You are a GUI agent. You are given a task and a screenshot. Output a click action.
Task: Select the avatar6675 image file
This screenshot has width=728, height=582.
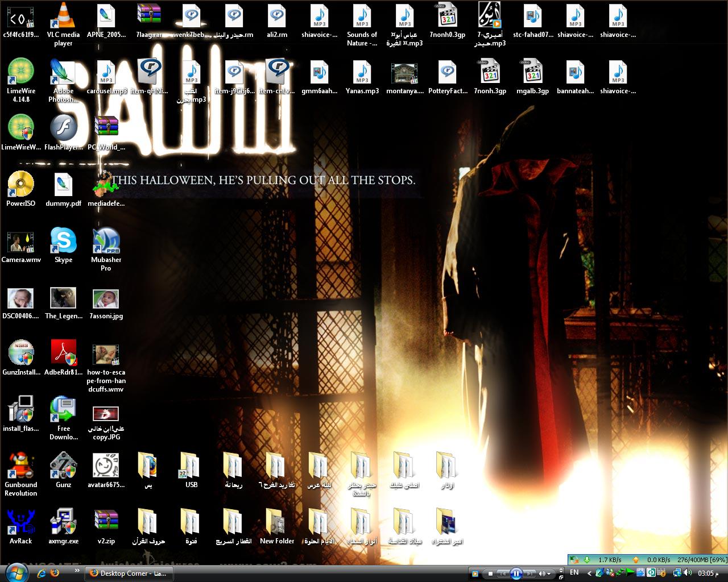pos(106,471)
